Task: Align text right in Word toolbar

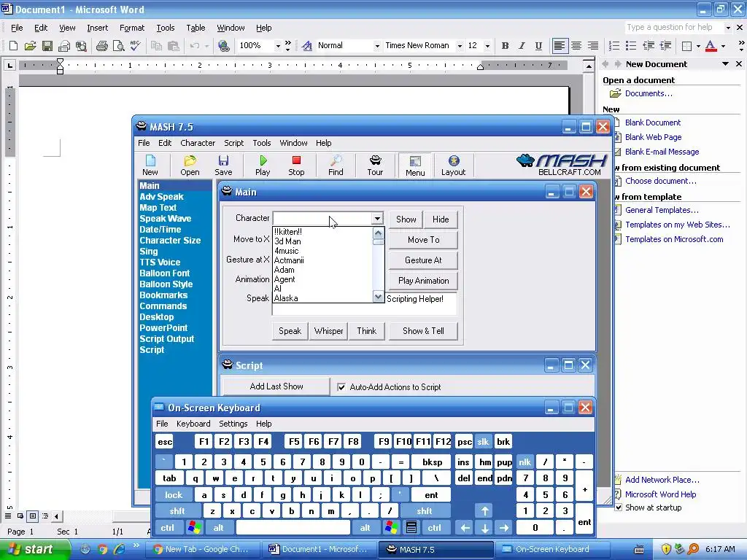Action: [x=592, y=46]
